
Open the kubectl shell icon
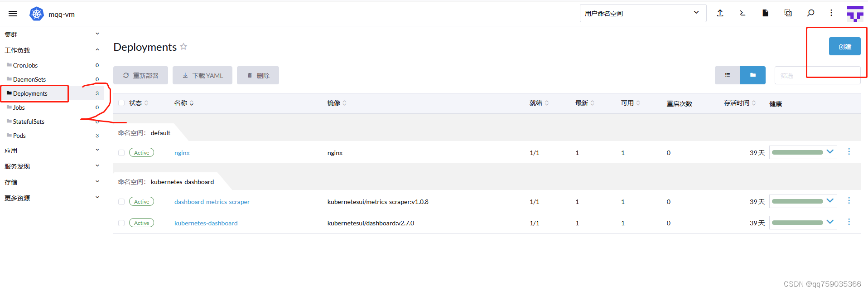click(x=743, y=13)
